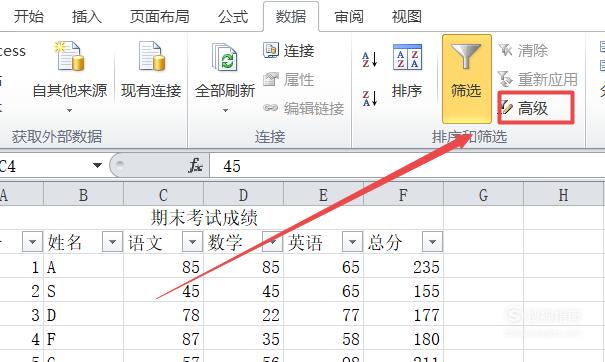Open the 页面布局 tab
Screen dimensions: 605x362
(x=160, y=17)
